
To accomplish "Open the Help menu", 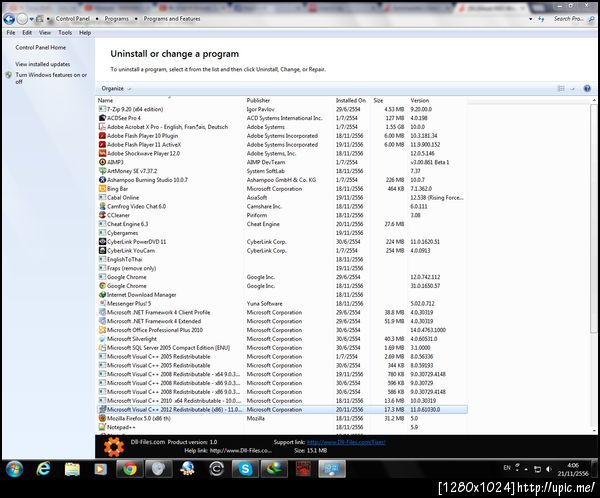I will 85,33.
